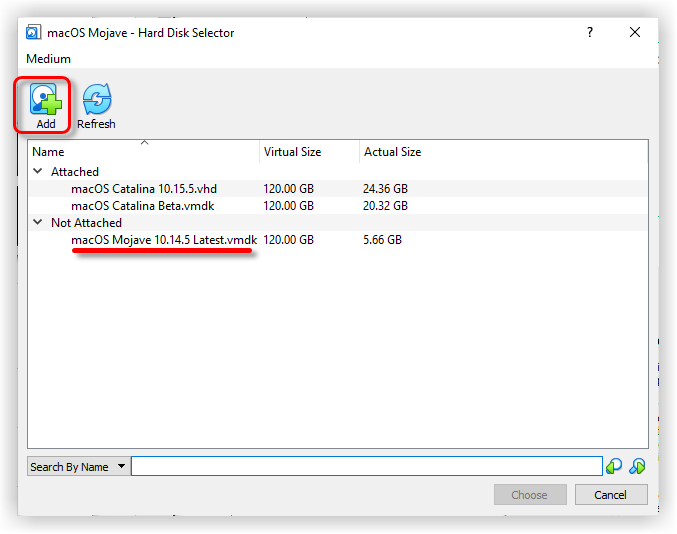
Task: Click the Refresh media list icon
Action: point(96,100)
